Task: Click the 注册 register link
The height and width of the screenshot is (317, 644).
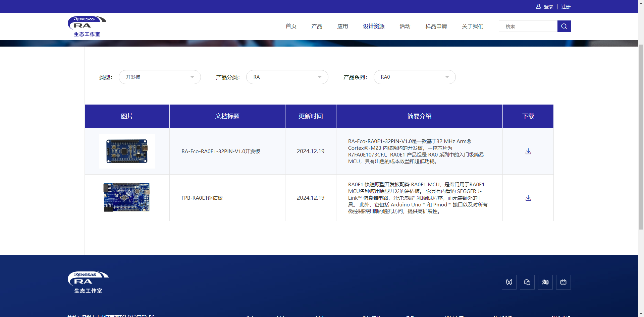Action: click(x=566, y=7)
